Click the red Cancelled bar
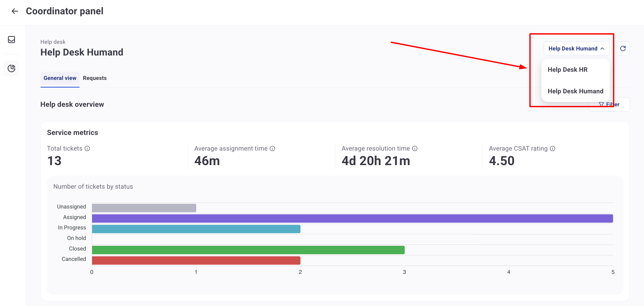 pyautogui.click(x=196, y=260)
